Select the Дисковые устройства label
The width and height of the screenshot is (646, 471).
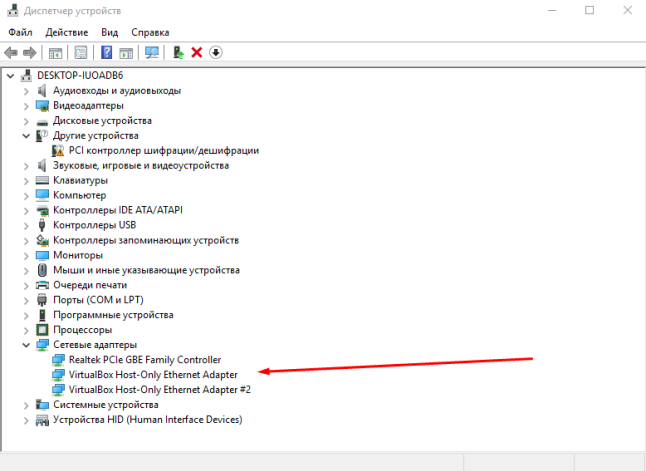point(103,121)
